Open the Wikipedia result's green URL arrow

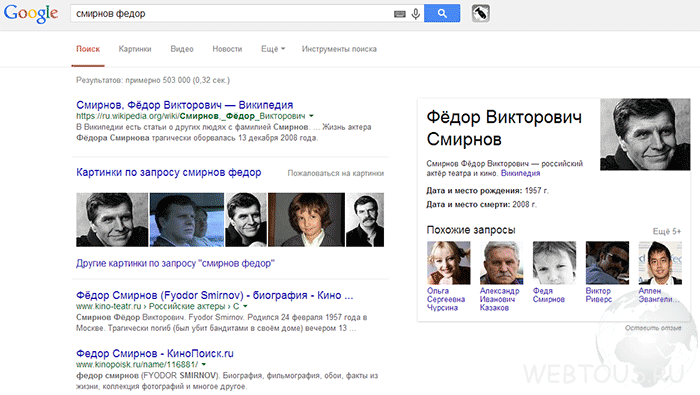[311, 116]
